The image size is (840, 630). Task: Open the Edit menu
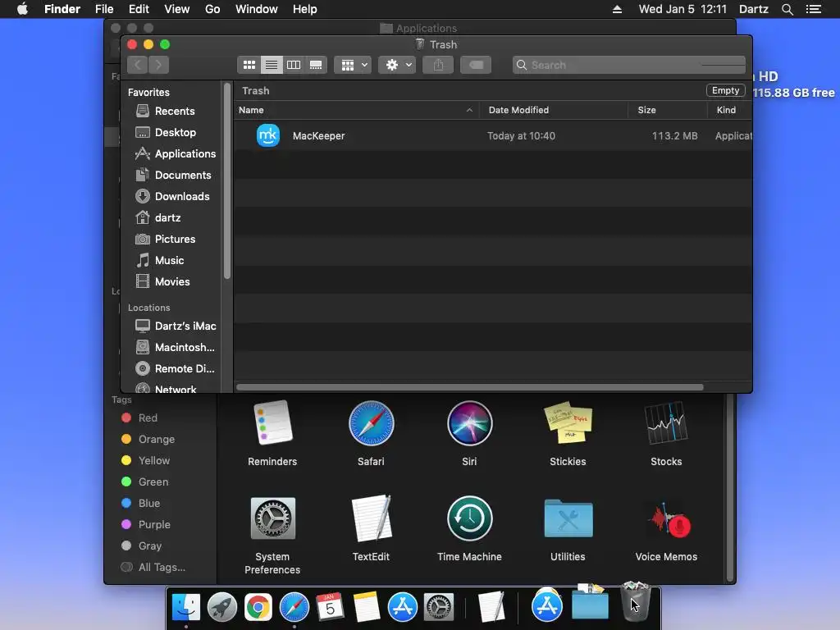(139, 9)
